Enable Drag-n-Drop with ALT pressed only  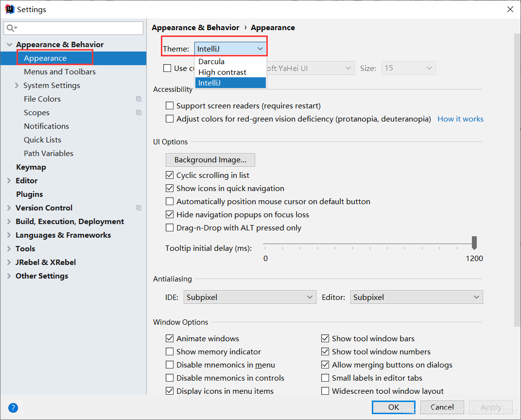[170, 227]
